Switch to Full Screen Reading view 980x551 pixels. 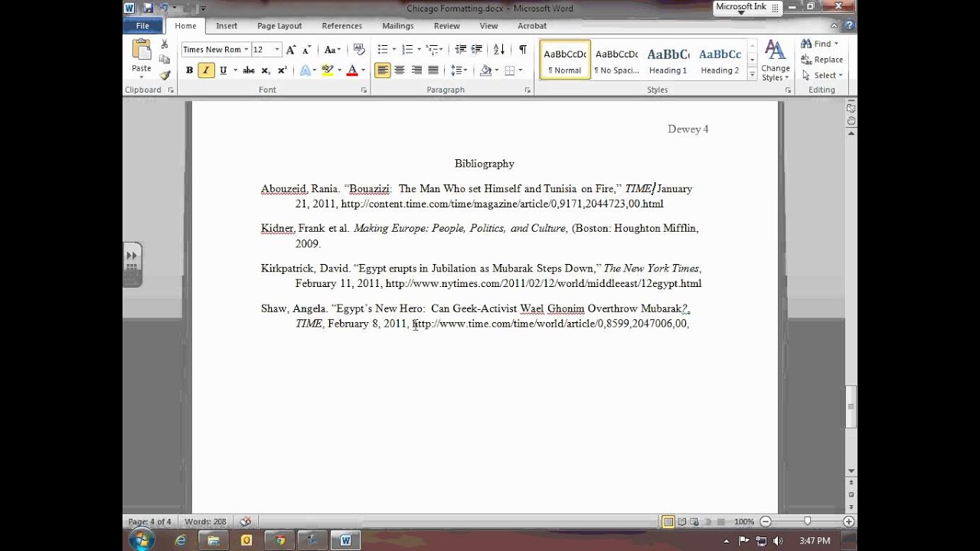tap(681, 522)
